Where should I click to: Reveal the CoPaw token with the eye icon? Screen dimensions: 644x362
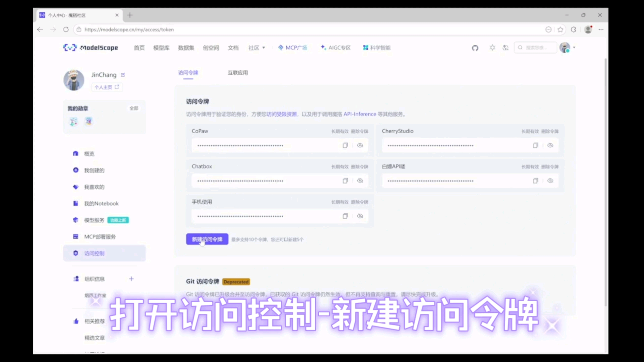point(360,145)
